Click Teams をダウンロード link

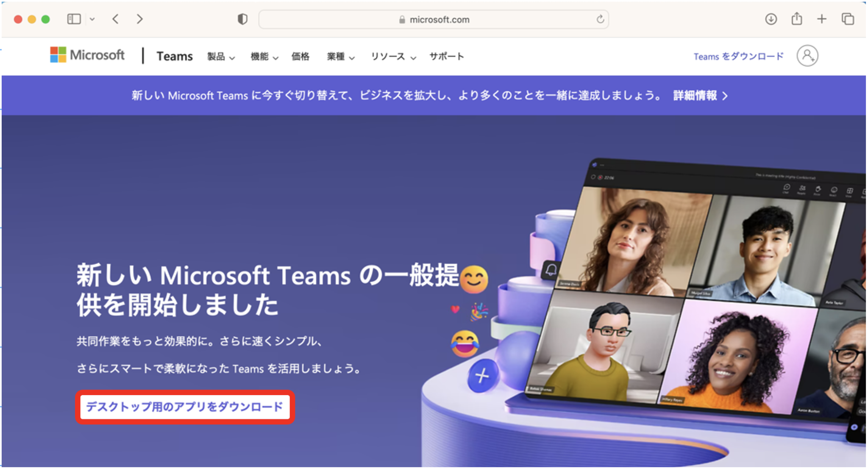click(x=738, y=55)
